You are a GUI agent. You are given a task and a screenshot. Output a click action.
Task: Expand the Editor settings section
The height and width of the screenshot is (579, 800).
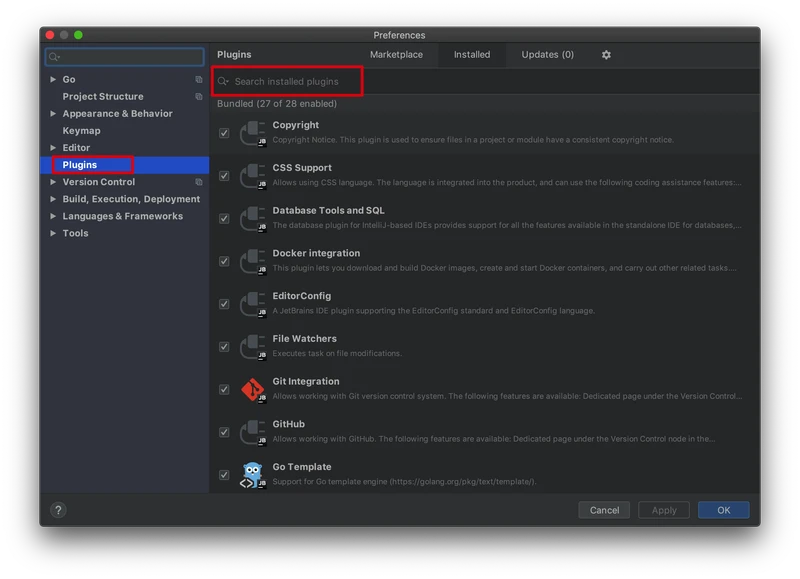coord(53,147)
